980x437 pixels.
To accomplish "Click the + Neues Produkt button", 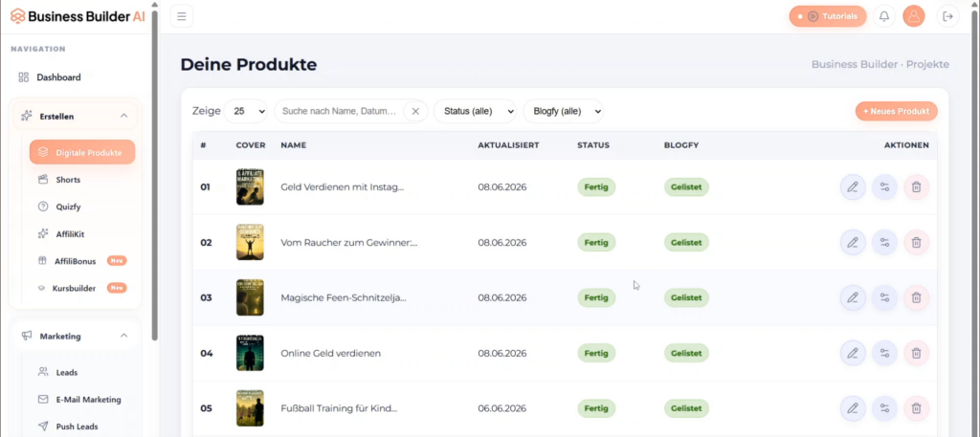I will [x=896, y=111].
